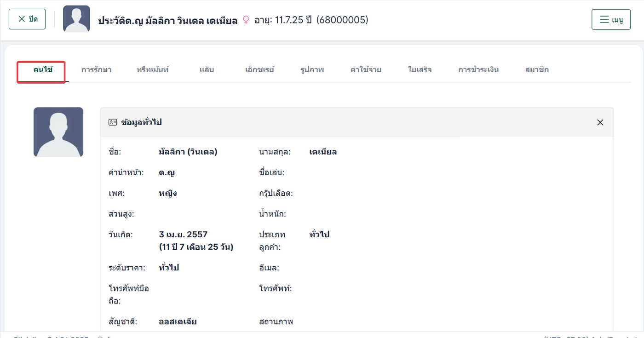Open the รูปภาพ tab

point(312,70)
